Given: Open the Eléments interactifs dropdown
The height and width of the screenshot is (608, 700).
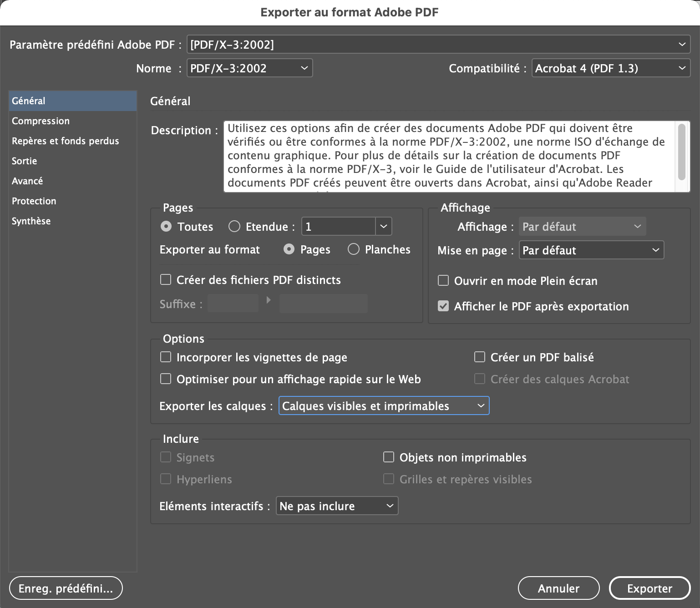Looking at the screenshot, I should click(337, 506).
